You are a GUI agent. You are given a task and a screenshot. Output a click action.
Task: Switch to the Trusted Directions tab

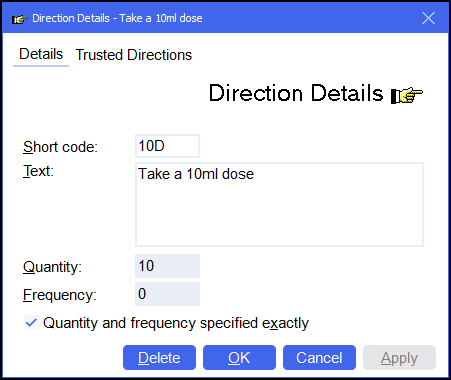[x=134, y=55]
